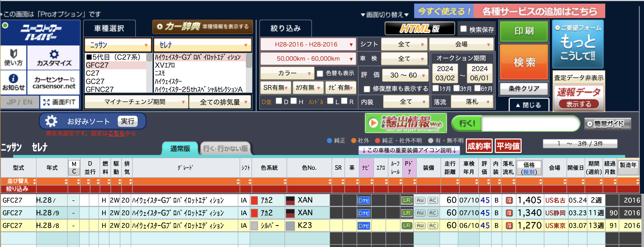Open the マイナーチェンジ期間 dropdown
This screenshot has width=644, height=247.
pyautogui.click(x=136, y=102)
